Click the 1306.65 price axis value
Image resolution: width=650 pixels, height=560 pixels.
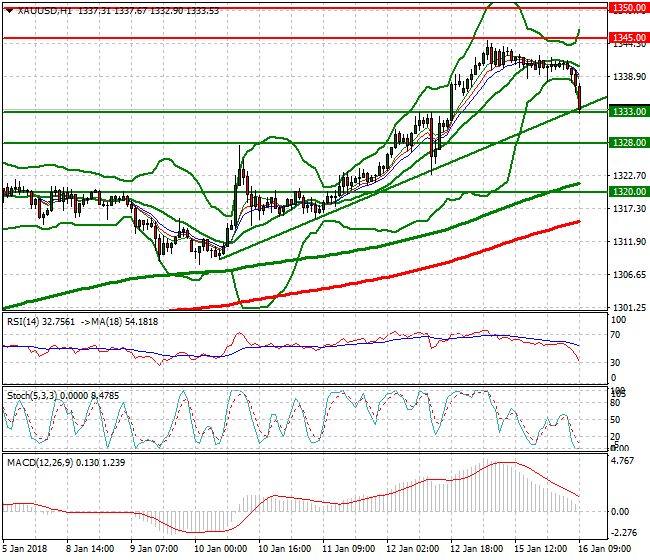[x=629, y=274]
